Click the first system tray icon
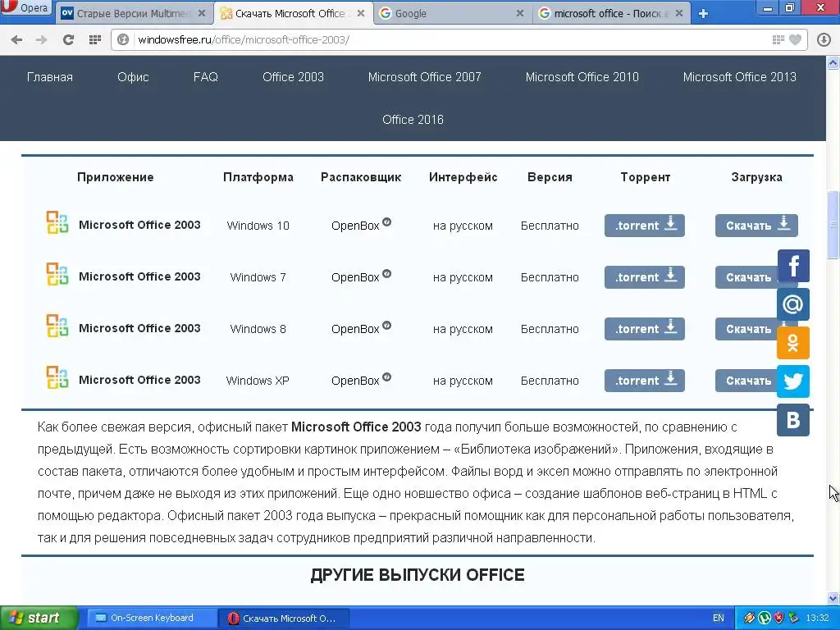 click(x=750, y=618)
